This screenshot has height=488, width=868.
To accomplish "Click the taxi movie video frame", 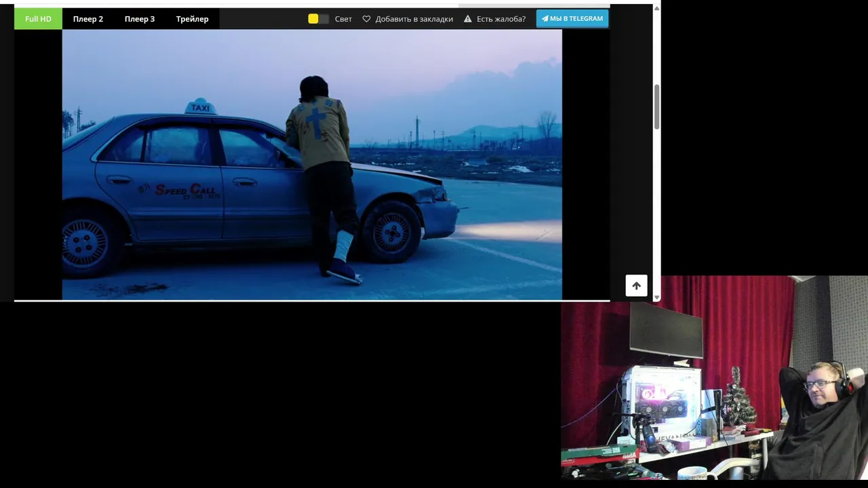I will pos(312,165).
